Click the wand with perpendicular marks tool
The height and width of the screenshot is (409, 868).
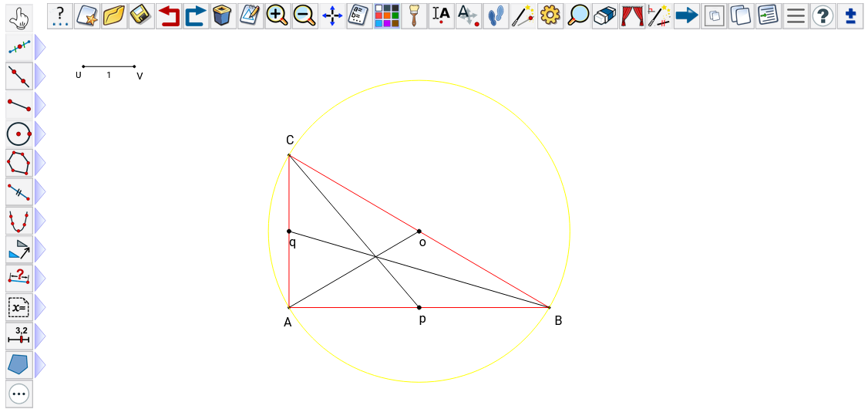(659, 16)
